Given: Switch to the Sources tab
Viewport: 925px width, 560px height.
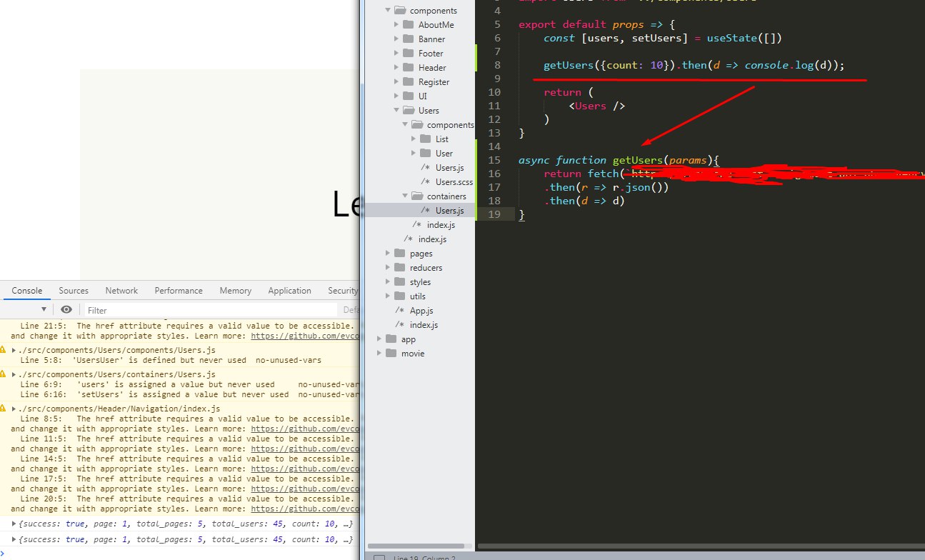Looking at the screenshot, I should (x=74, y=291).
